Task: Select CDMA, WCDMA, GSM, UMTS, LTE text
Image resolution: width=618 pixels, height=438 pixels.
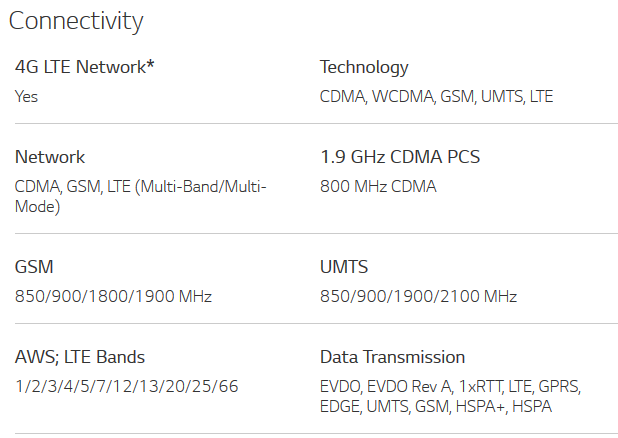Action: coord(436,97)
